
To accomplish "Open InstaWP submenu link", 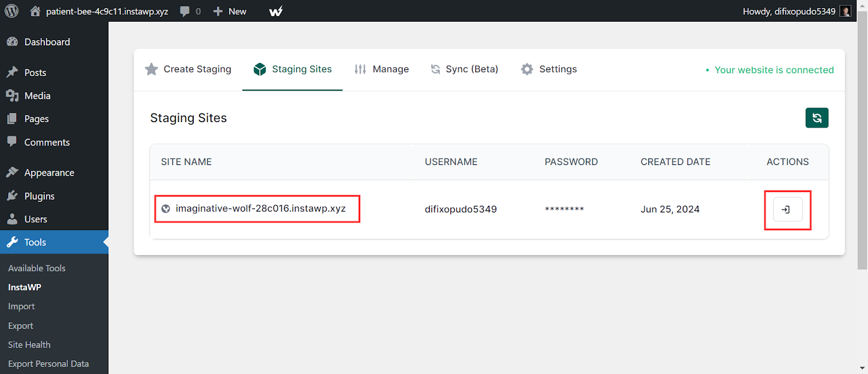I will click(24, 287).
